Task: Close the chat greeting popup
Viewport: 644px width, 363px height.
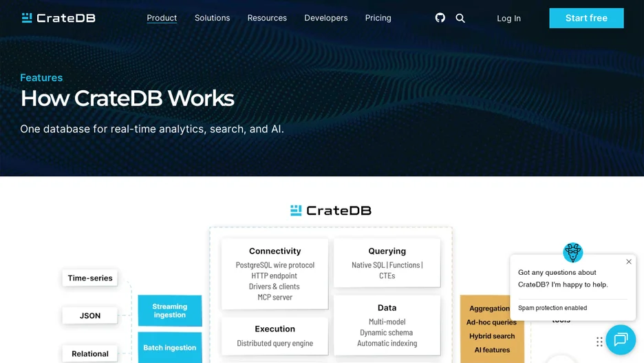Action: coord(628,262)
